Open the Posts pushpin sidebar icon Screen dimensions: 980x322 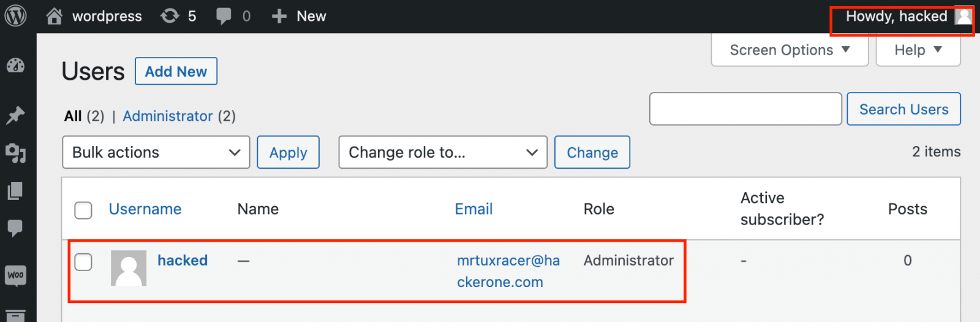pyautogui.click(x=15, y=115)
